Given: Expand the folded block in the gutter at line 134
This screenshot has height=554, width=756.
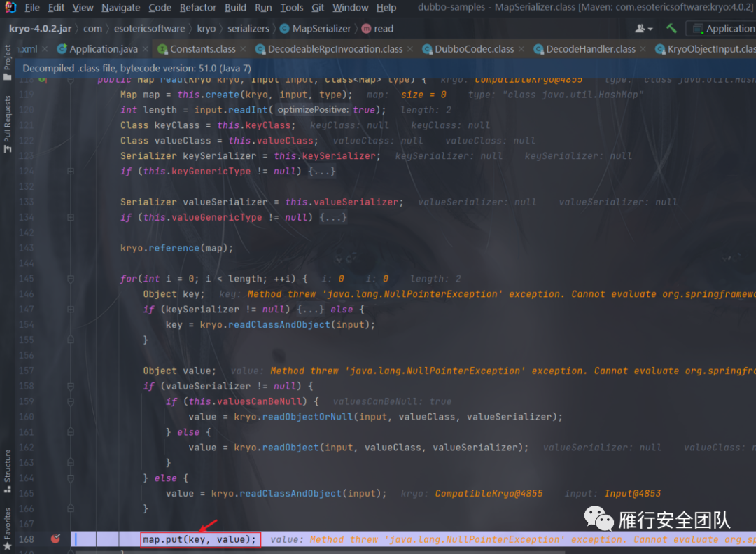Looking at the screenshot, I should (71, 217).
